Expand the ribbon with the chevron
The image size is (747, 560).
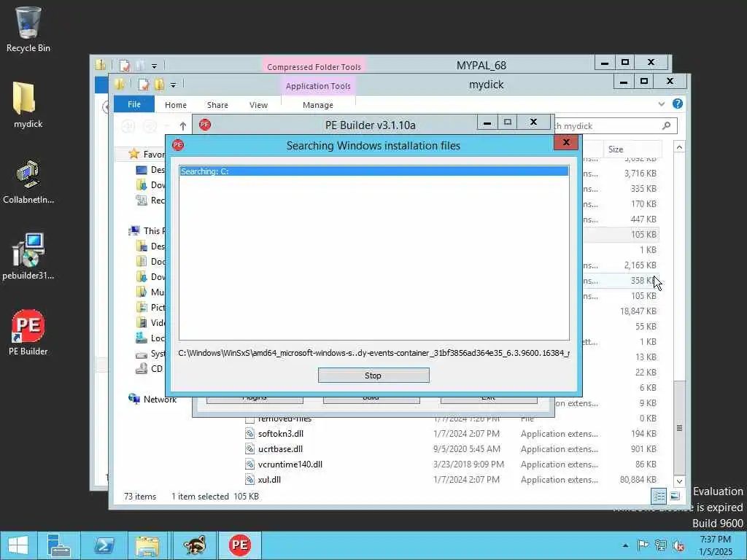pos(661,104)
